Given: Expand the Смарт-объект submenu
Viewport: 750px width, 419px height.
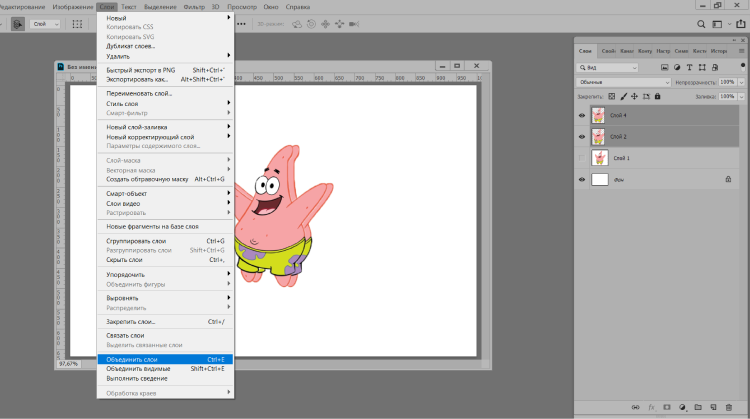Looking at the screenshot, I should pyautogui.click(x=165, y=193).
